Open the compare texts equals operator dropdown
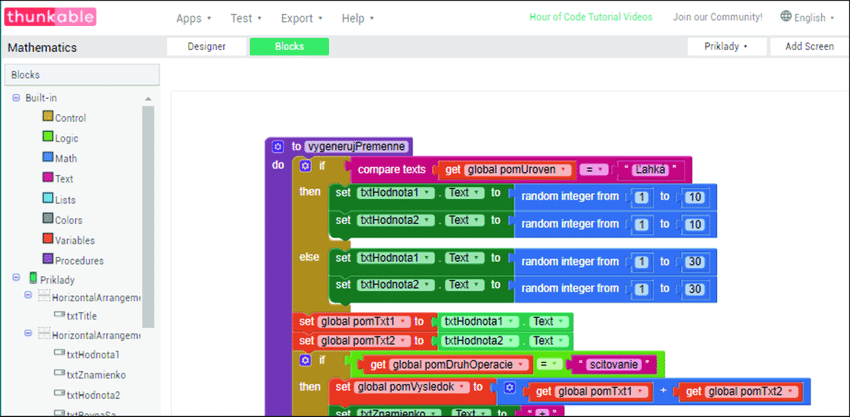 pos(592,170)
